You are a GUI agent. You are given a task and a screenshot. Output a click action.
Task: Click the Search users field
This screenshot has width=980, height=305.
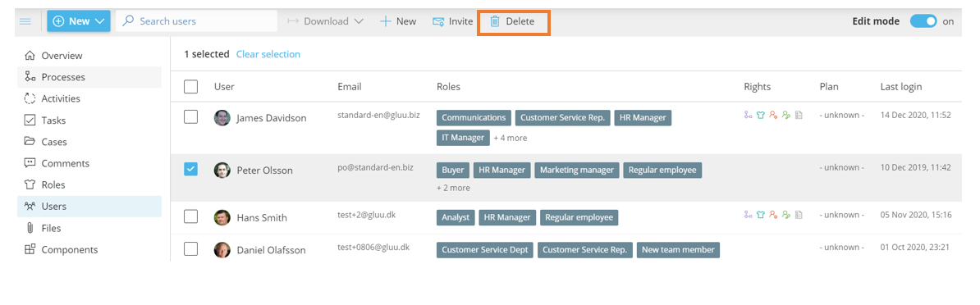click(196, 21)
